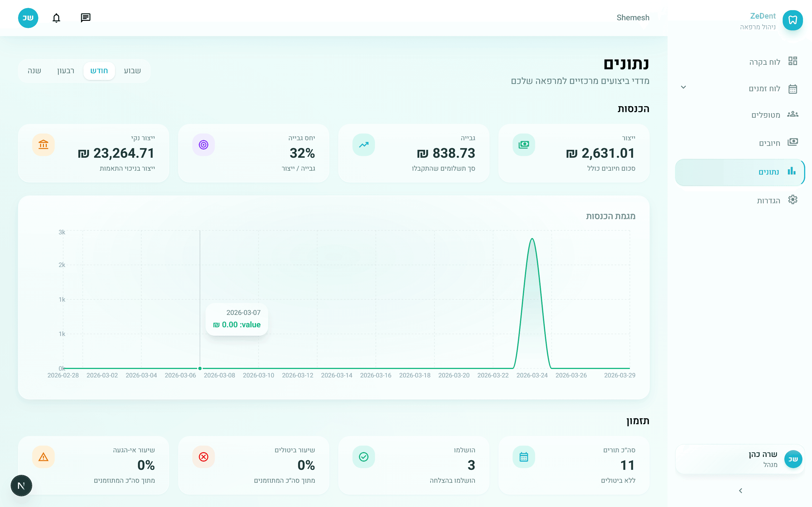The image size is (812, 507).
Task: Click the notifications bell icon
Action: (56, 18)
